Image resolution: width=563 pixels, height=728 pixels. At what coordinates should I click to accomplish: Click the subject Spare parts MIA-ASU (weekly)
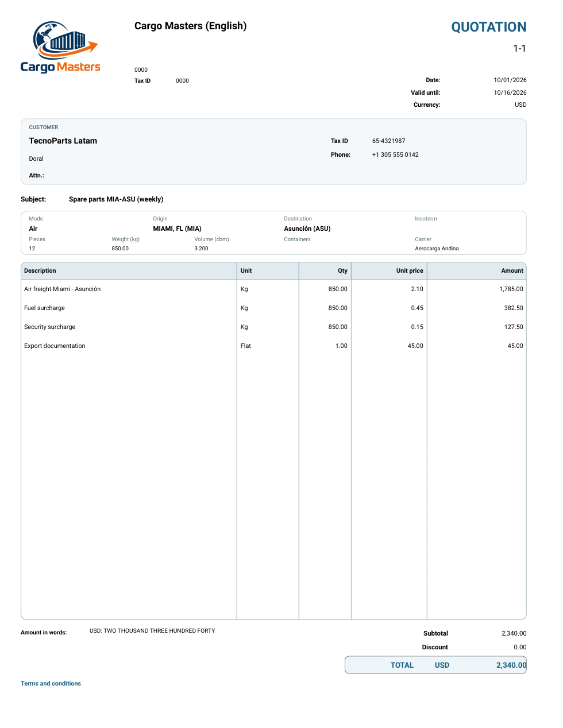point(116,199)
